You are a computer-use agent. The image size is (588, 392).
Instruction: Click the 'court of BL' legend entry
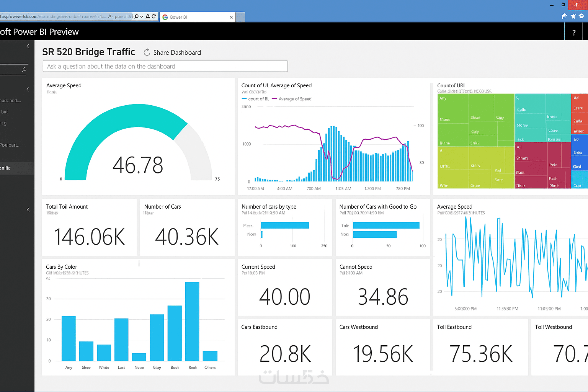click(x=256, y=99)
